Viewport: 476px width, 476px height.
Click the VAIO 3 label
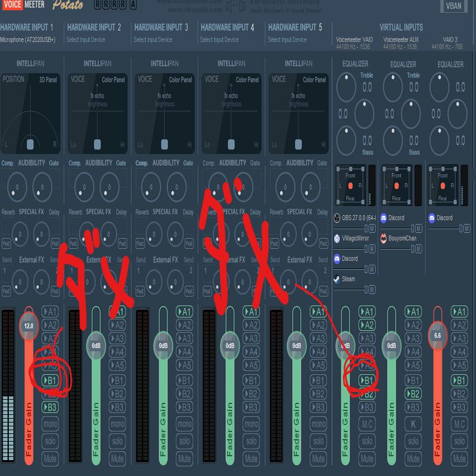450,39
